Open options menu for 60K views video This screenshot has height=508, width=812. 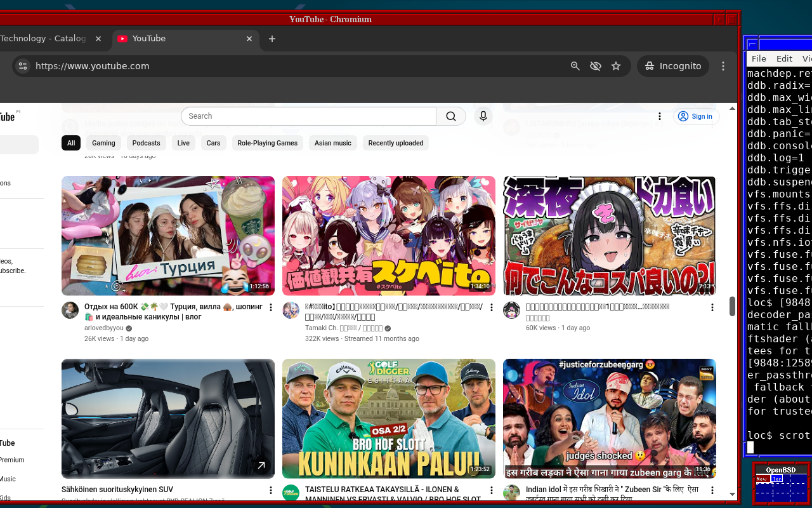tap(712, 307)
